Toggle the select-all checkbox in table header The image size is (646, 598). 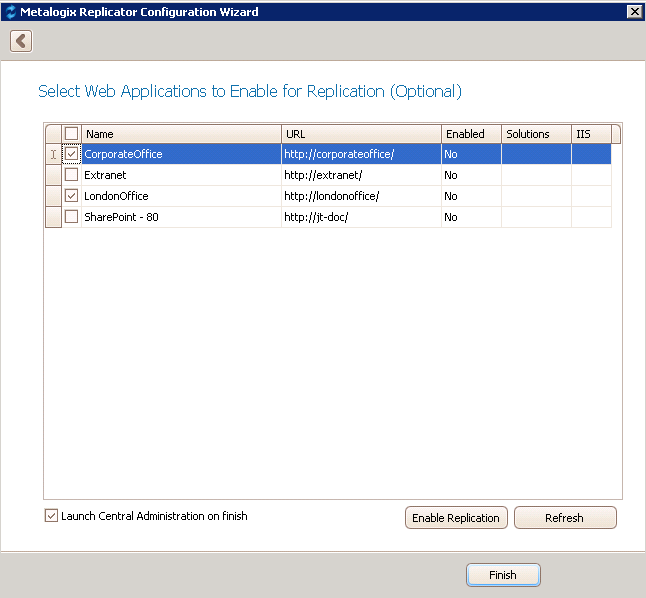[71, 134]
